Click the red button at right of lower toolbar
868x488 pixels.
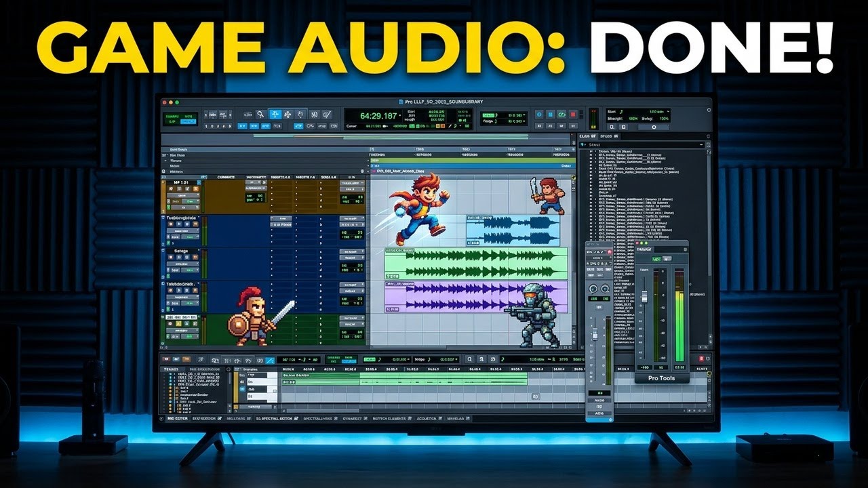click(x=701, y=359)
